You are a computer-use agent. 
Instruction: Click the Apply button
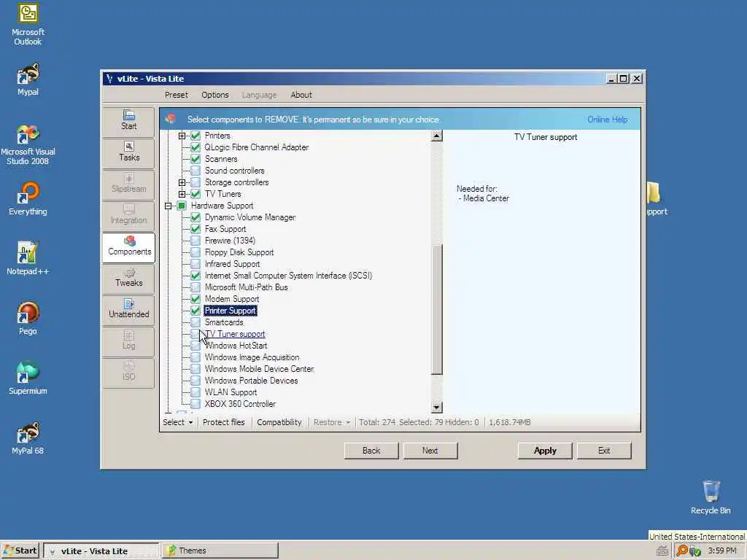coord(545,451)
